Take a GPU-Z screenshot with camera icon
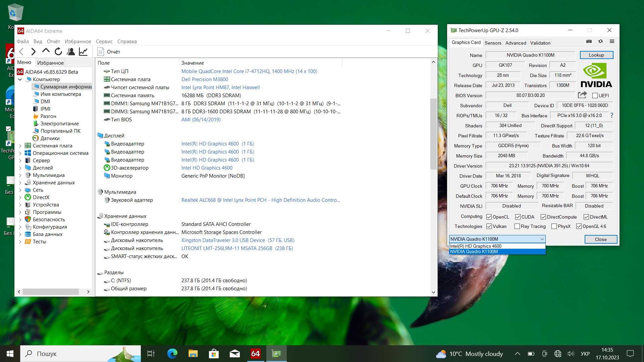This screenshot has height=362, width=644. click(x=589, y=42)
